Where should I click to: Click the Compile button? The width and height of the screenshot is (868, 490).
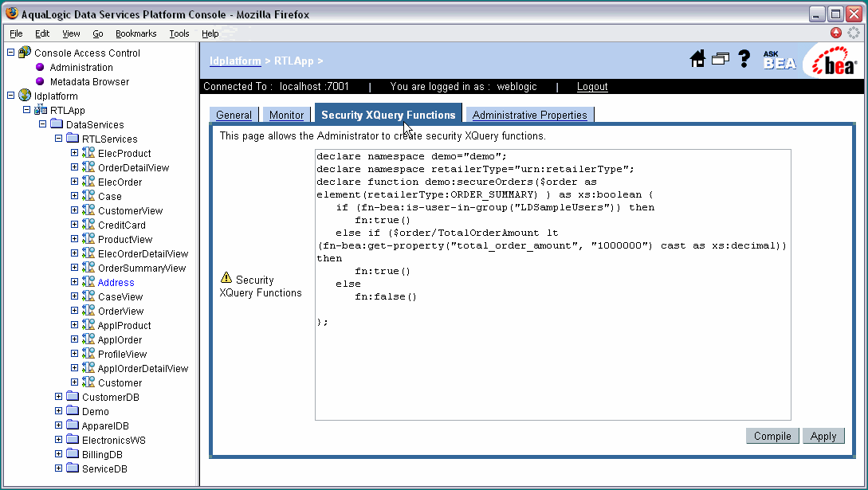coord(772,436)
